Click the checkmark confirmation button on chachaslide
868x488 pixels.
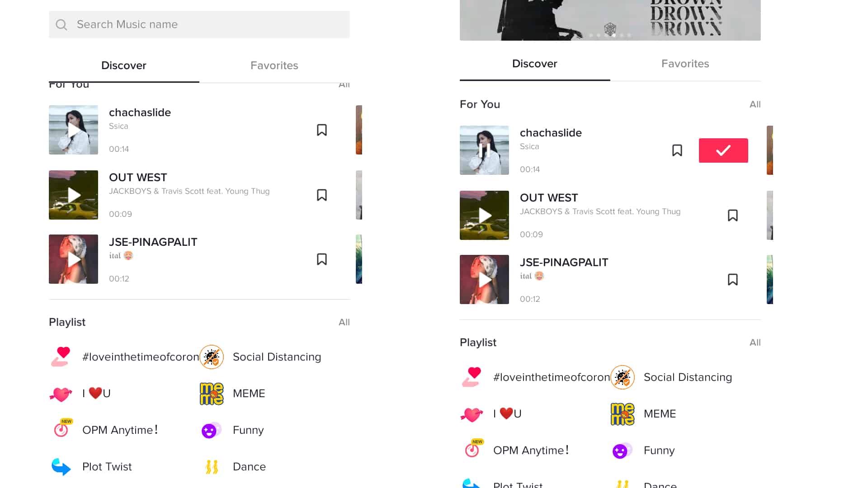[722, 150]
